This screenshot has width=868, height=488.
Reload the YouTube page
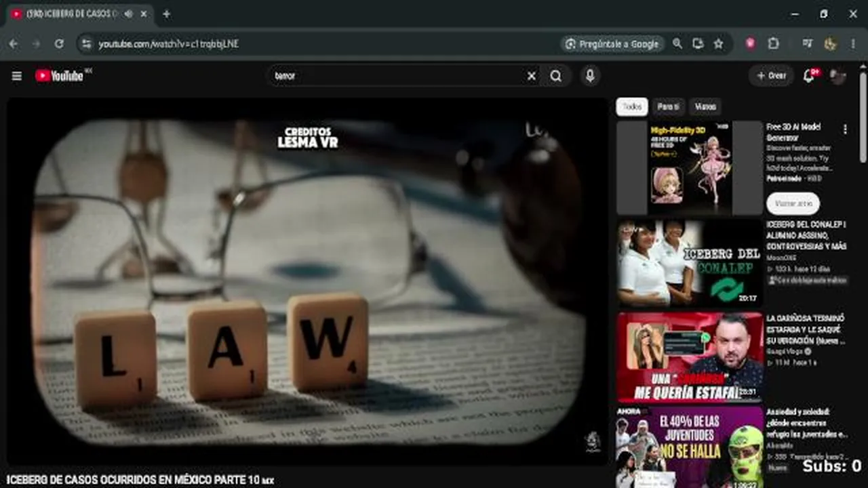59,43
